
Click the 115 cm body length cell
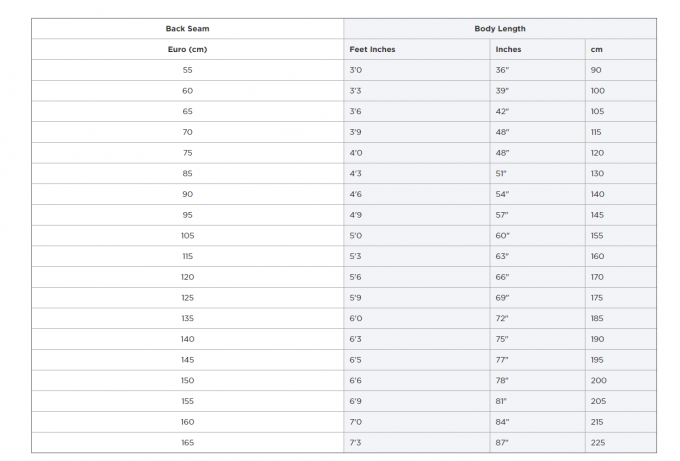click(621, 132)
